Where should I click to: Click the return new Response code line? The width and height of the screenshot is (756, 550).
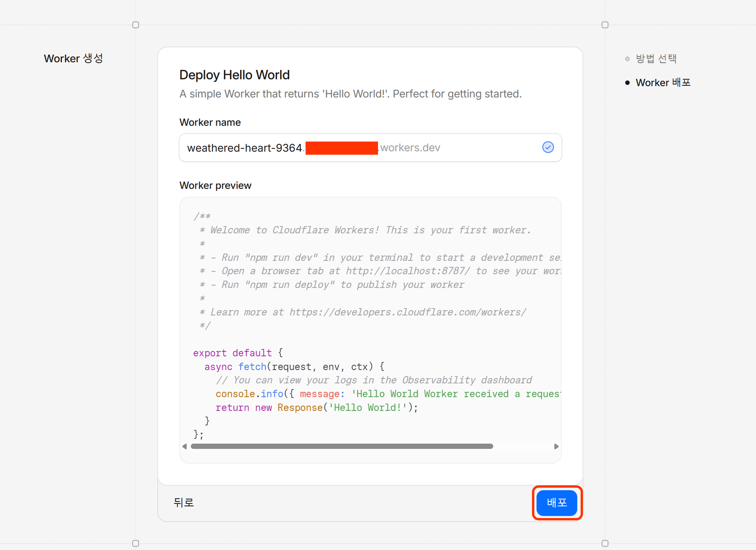tap(316, 408)
